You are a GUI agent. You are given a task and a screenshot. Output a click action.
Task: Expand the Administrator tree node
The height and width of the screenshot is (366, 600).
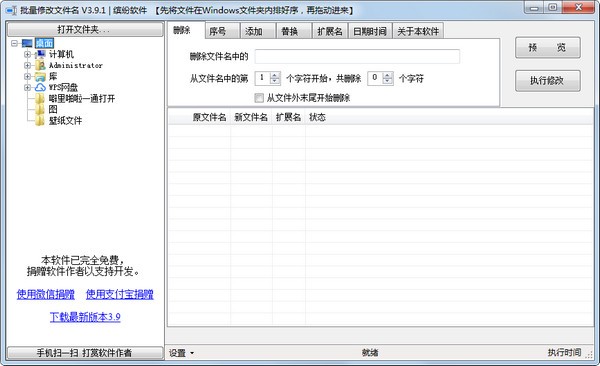pos(28,65)
